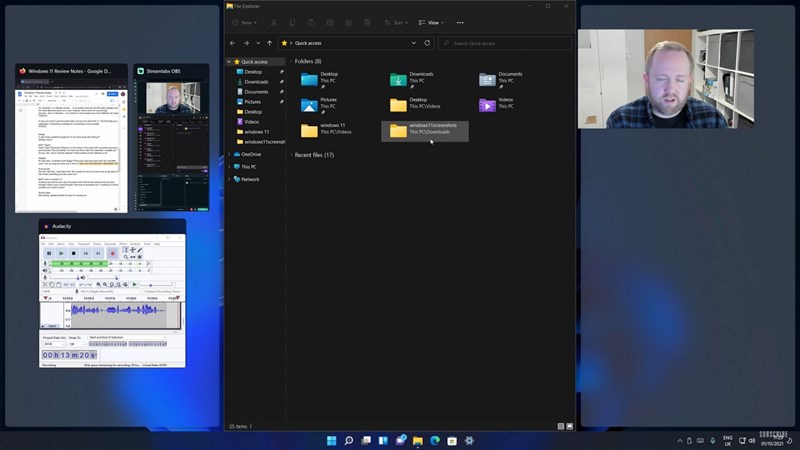Open the Pictures folder tile
Viewport: 800px width, 450px height.
tap(337, 105)
